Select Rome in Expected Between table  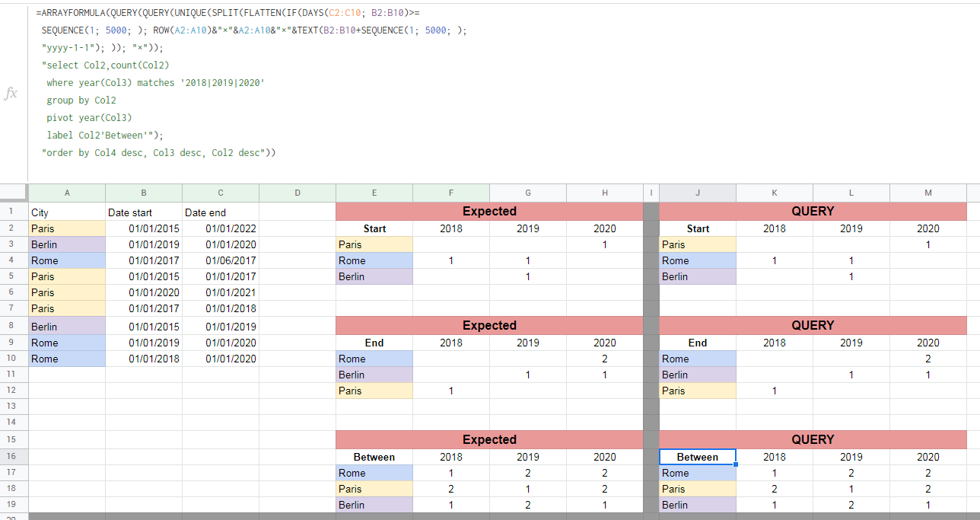click(374, 473)
